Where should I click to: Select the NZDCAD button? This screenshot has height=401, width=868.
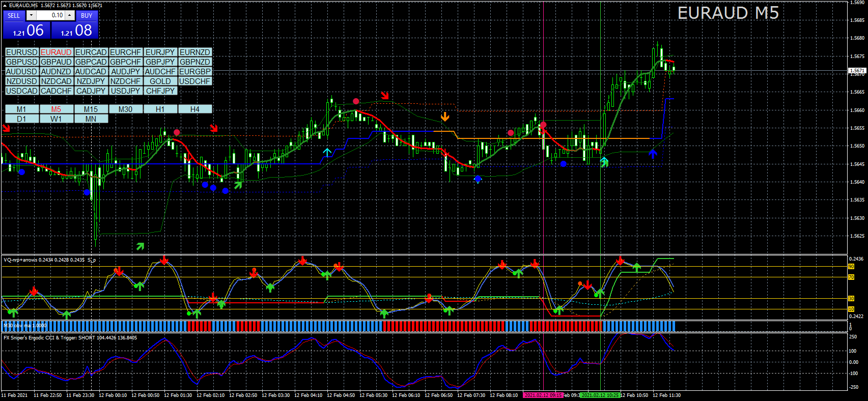tap(56, 81)
